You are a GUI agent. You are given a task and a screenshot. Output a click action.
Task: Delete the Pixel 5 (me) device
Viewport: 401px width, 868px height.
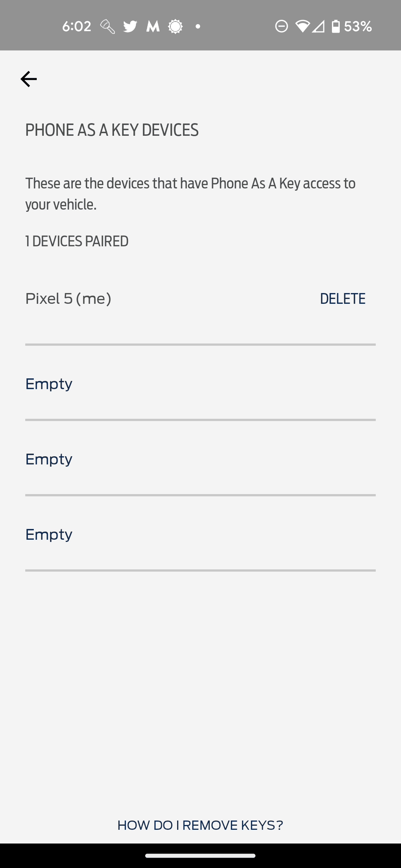[x=342, y=299]
